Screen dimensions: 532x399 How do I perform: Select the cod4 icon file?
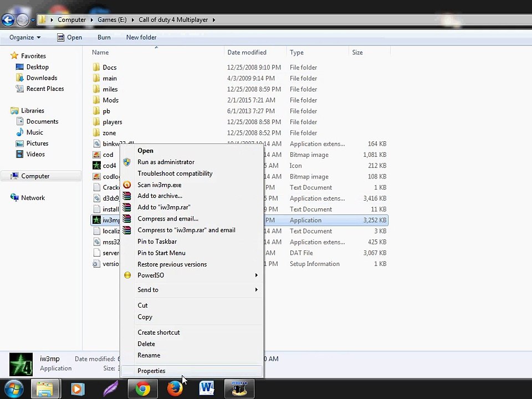coord(96,166)
